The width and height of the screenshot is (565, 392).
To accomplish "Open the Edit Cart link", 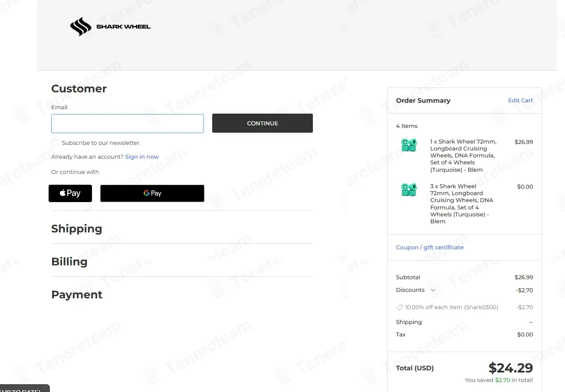I will pos(520,101).
